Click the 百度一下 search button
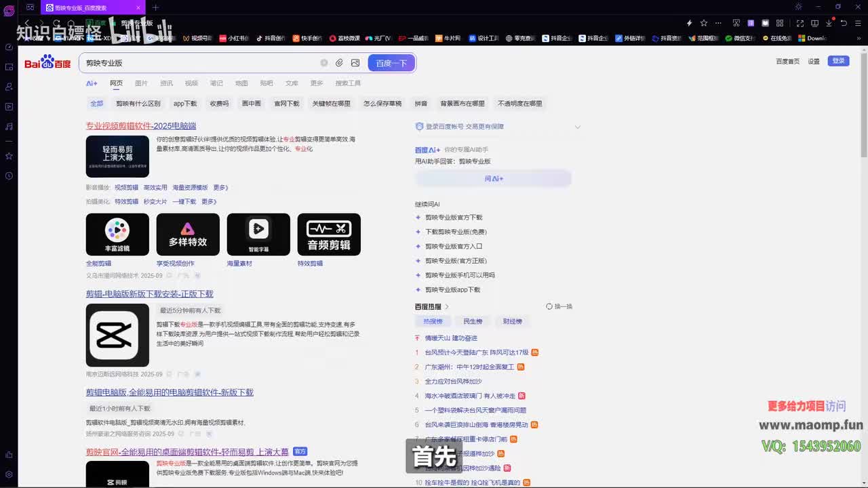The image size is (868, 488). [x=391, y=63]
